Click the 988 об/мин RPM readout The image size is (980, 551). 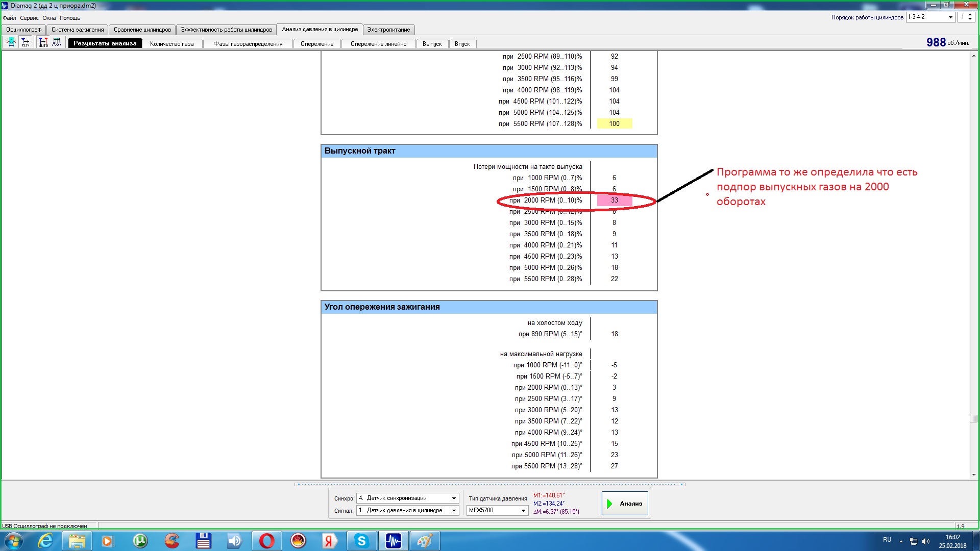[947, 42]
